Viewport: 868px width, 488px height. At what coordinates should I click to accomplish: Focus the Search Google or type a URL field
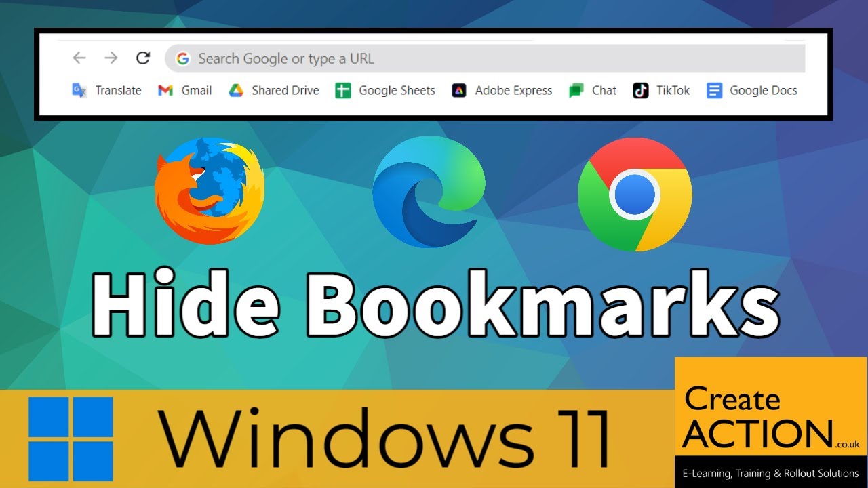(x=485, y=58)
